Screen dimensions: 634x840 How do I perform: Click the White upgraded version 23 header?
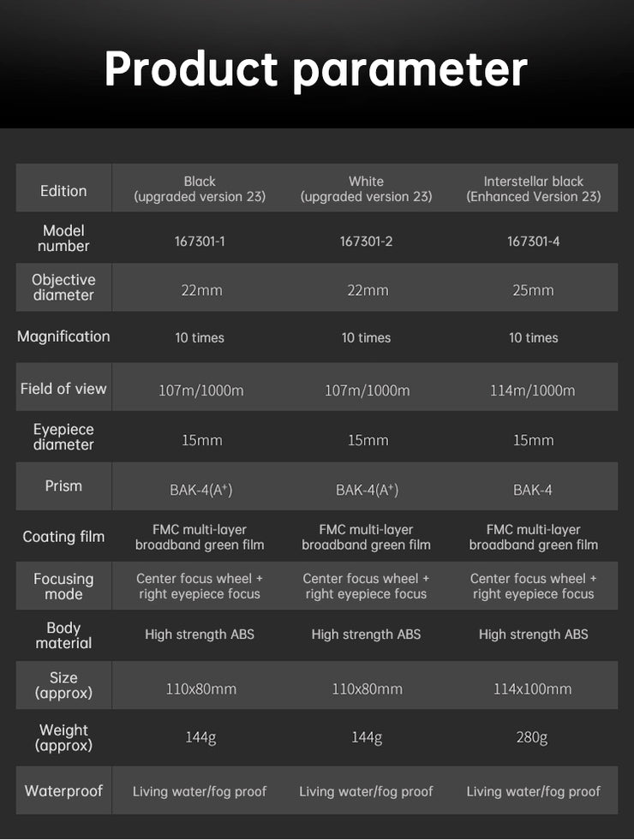tap(366, 189)
